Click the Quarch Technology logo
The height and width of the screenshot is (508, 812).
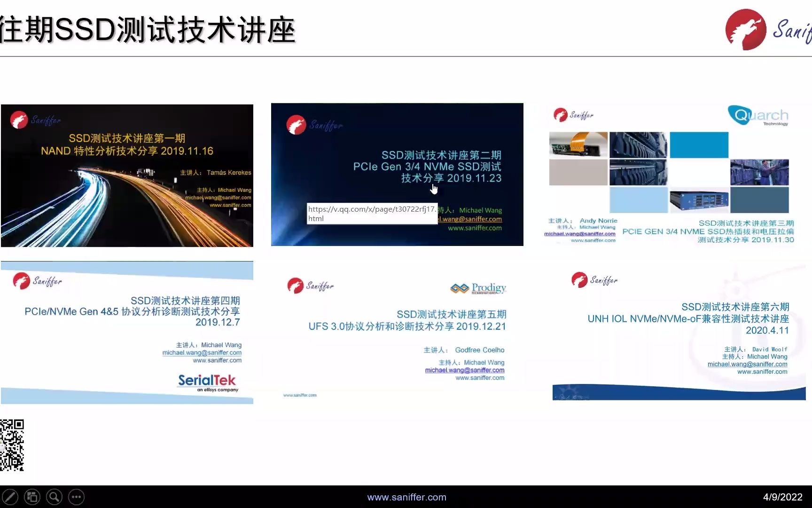click(x=758, y=116)
